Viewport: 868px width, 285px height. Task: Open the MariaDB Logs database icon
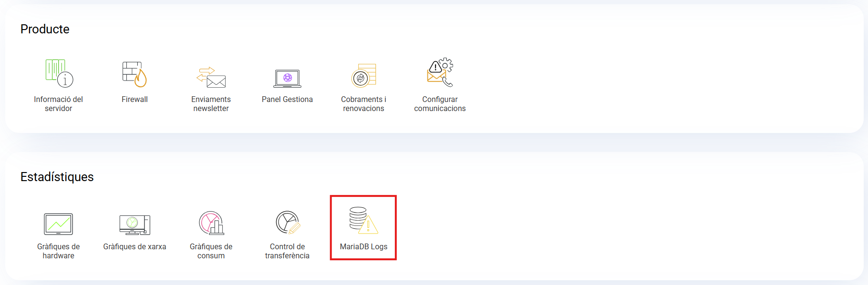(x=363, y=221)
